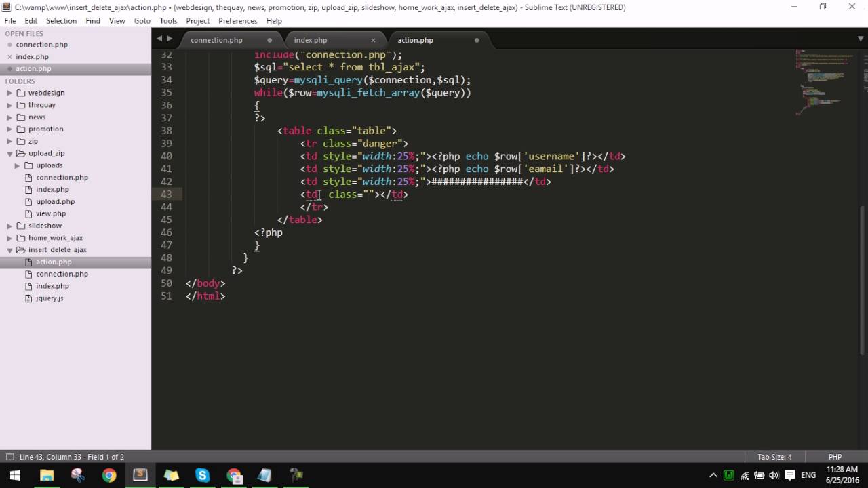Open upload.php in the sidebar
868x488 pixels.
[55, 202]
